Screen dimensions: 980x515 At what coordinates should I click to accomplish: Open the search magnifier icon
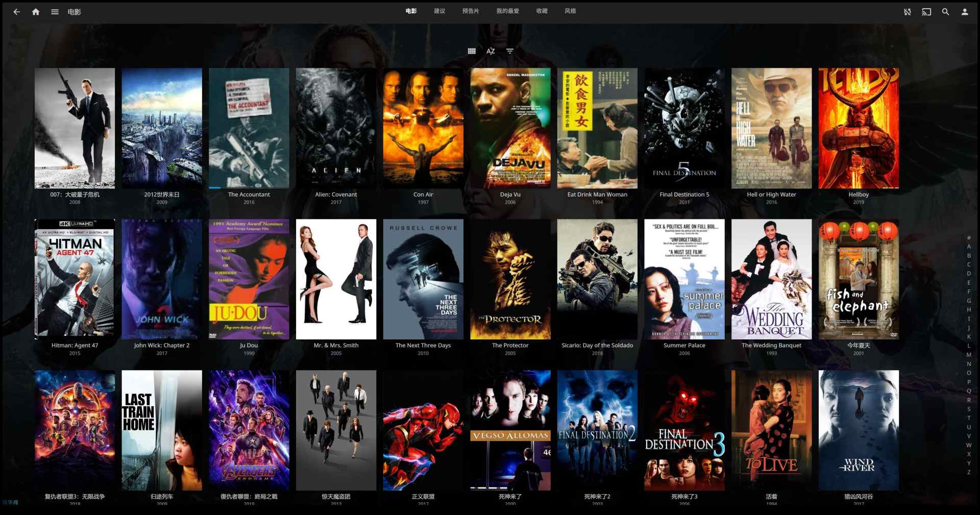point(945,12)
